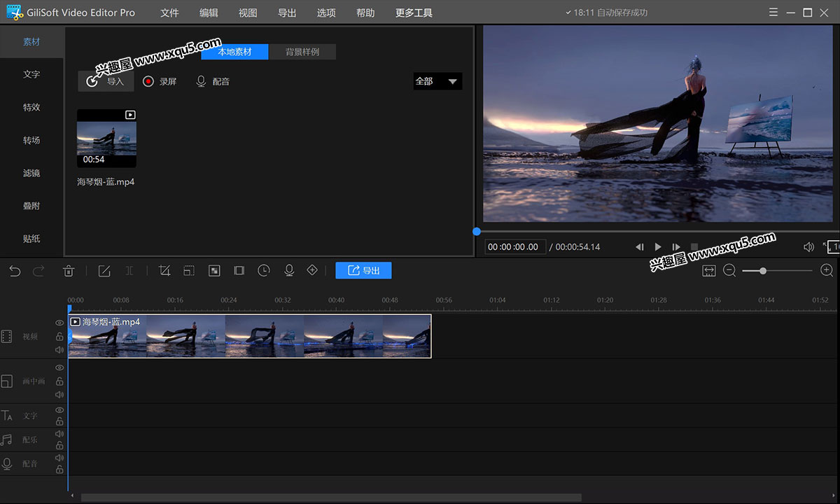840x504 pixels.
Task: Select the 转场 sidebar section
Action: point(31,140)
